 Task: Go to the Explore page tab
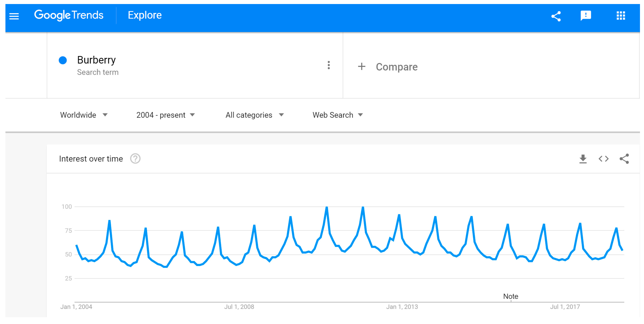tap(145, 15)
